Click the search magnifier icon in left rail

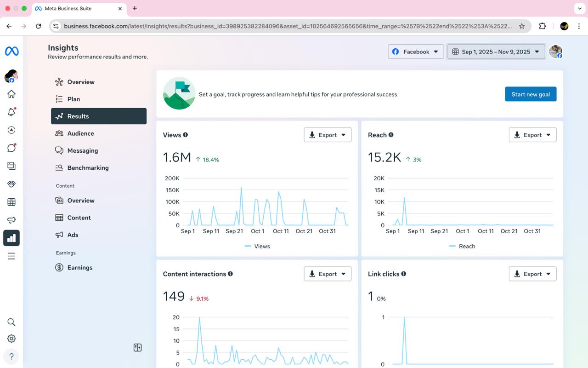pyautogui.click(x=11, y=322)
